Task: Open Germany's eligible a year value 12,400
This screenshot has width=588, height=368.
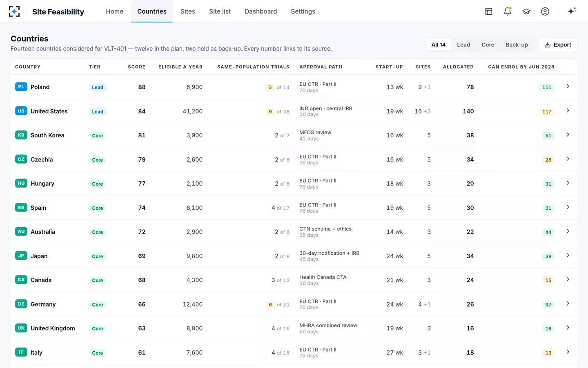Action: 193,304
